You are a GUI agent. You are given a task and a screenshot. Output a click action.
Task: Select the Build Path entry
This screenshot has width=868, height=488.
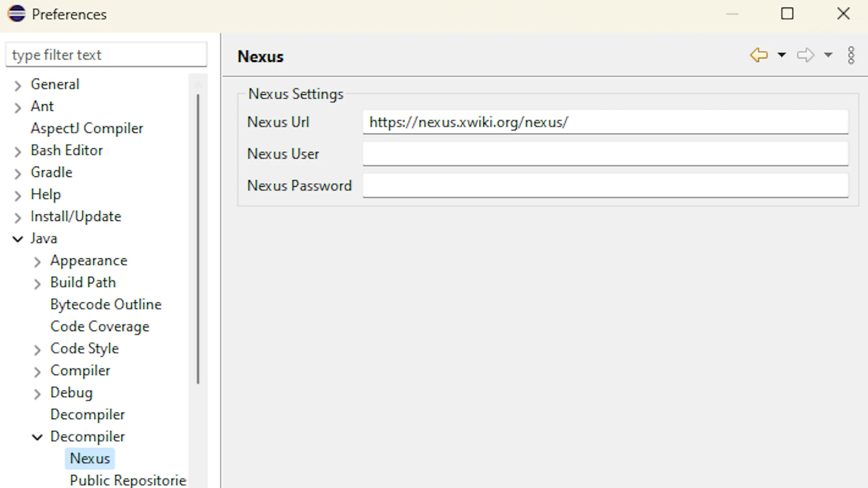pyautogui.click(x=83, y=282)
